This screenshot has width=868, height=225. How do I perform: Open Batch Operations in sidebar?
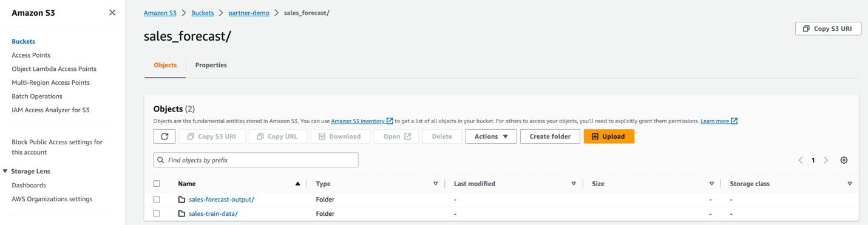tap(37, 96)
